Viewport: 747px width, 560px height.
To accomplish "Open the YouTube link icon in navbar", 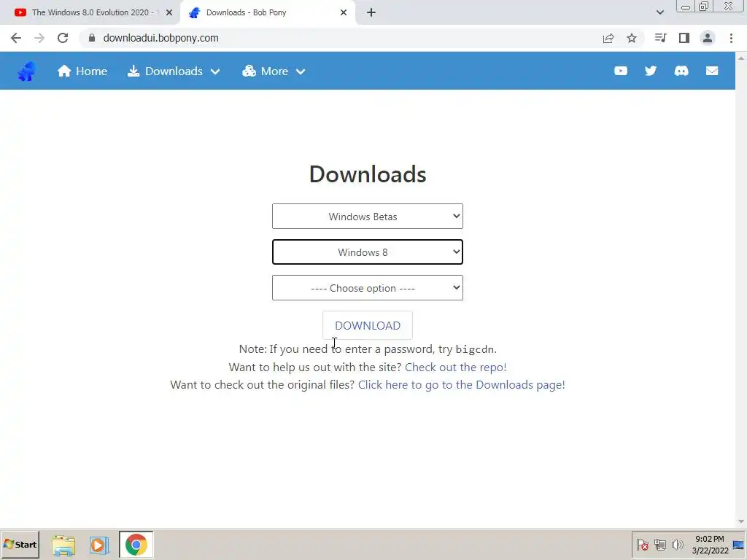I will pyautogui.click(x=620, y=71).
